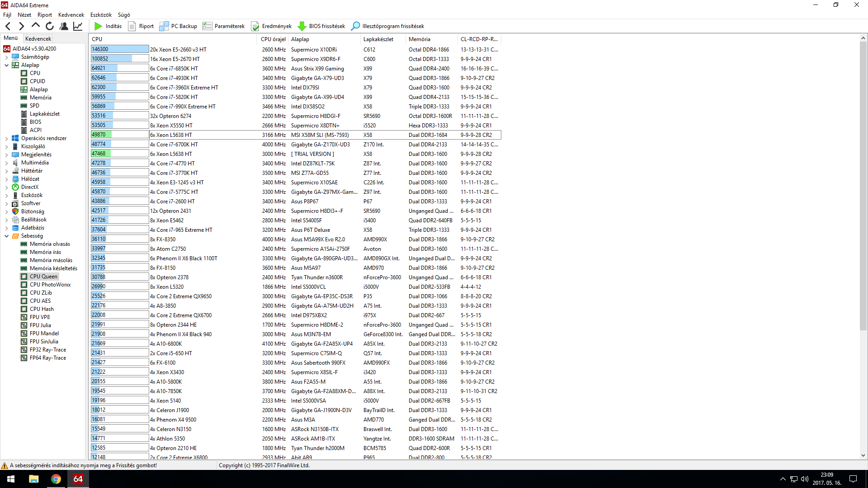Sort by Lapkakészlet column header
This screenshot has height=488, width=868.
383,39
